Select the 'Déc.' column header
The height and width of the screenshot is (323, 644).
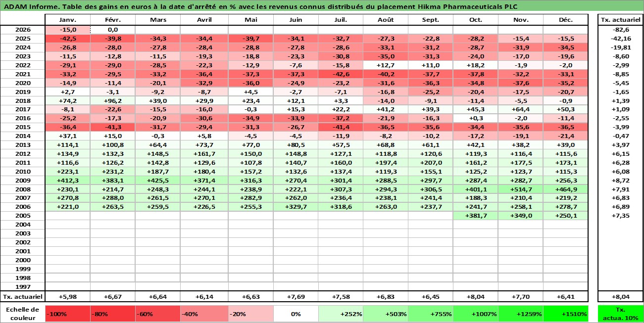coord(565,20)
